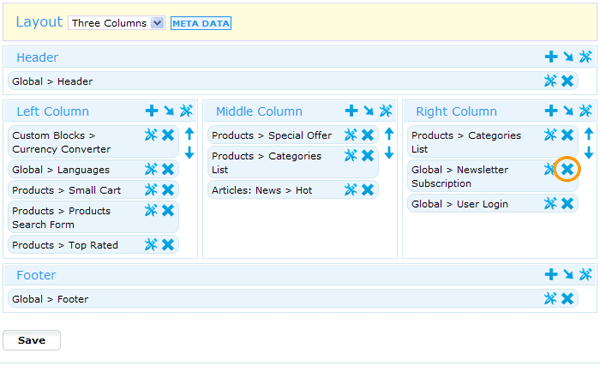
Task: Select the Products > Top Rated block
Action: point(91,245)
